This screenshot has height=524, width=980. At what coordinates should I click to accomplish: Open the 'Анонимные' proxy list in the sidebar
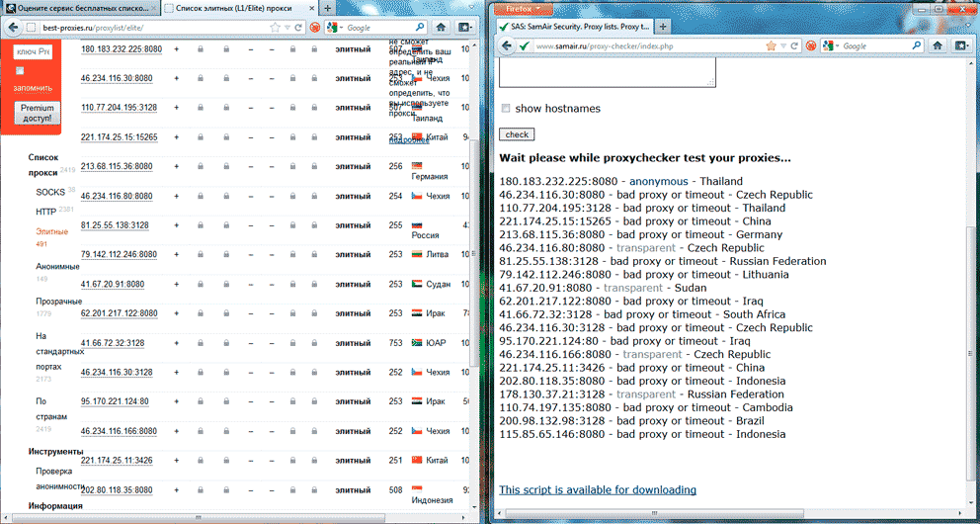coord(57,266)
